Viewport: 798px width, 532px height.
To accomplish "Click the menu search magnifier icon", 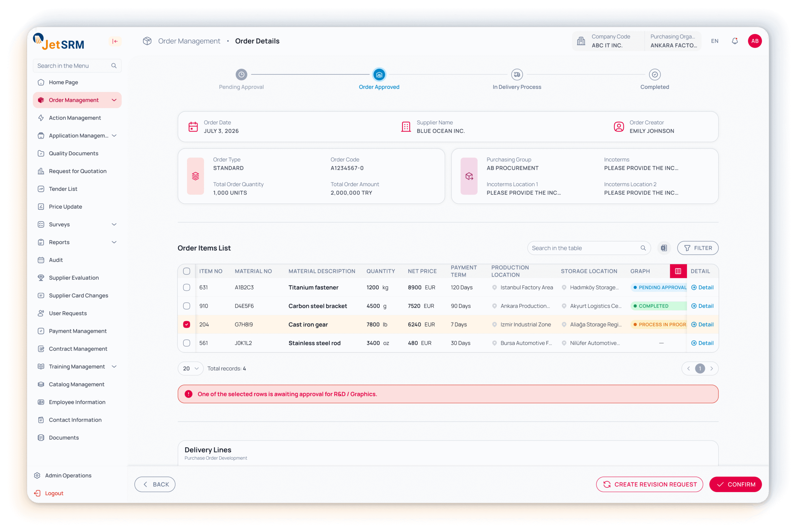I will point(114,66).
